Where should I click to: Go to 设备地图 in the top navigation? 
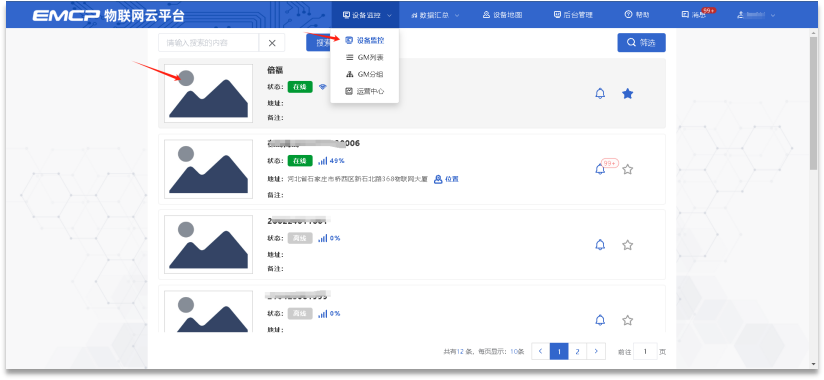(502, 15)
